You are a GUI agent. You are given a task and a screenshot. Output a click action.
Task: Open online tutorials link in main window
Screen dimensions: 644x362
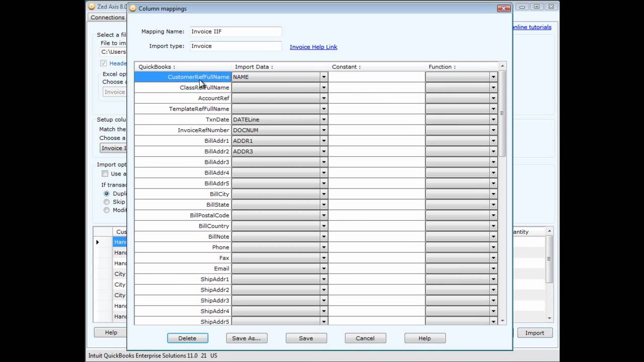[x=531, y=27]
